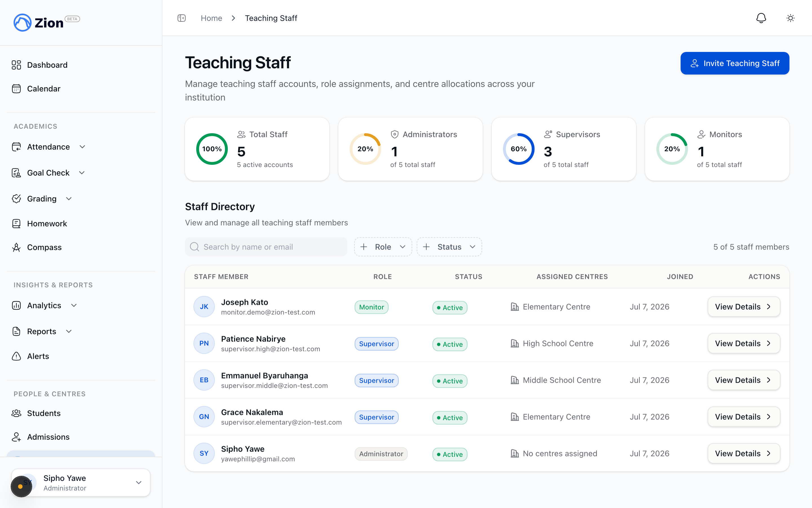Click the Calendar icon in sidebar
This screenshot has height=508, width=812.
pyautogui.click(x=16, y=89)
